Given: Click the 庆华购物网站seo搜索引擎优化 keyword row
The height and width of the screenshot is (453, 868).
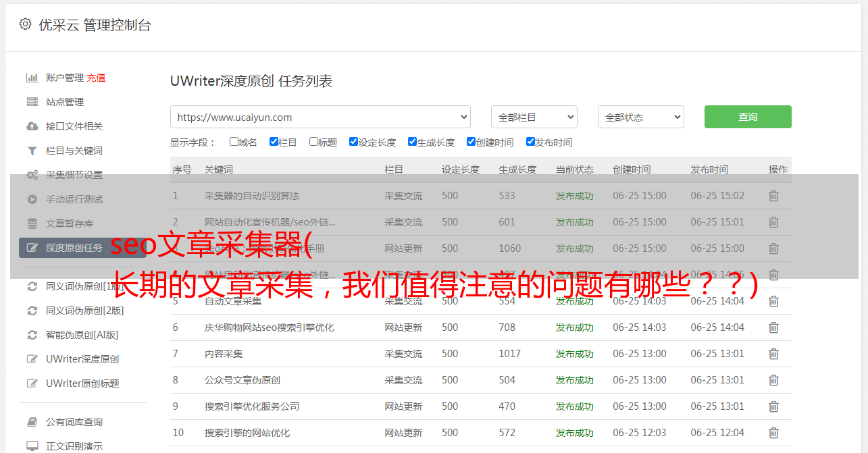Looking at the screenshot, I should [269, 327].
